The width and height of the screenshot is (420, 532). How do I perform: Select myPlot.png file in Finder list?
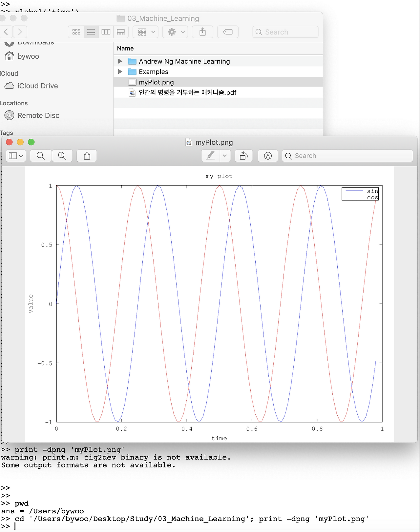click(218, 82)
